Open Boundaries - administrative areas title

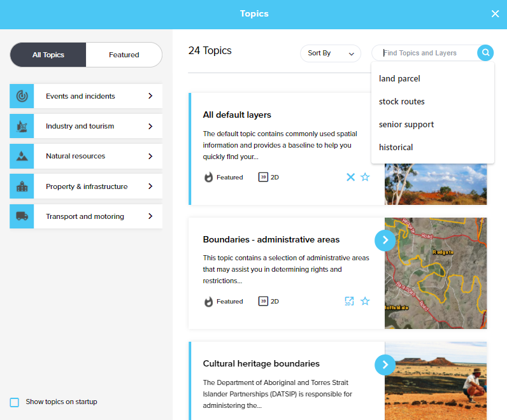[x=271, y=239]
